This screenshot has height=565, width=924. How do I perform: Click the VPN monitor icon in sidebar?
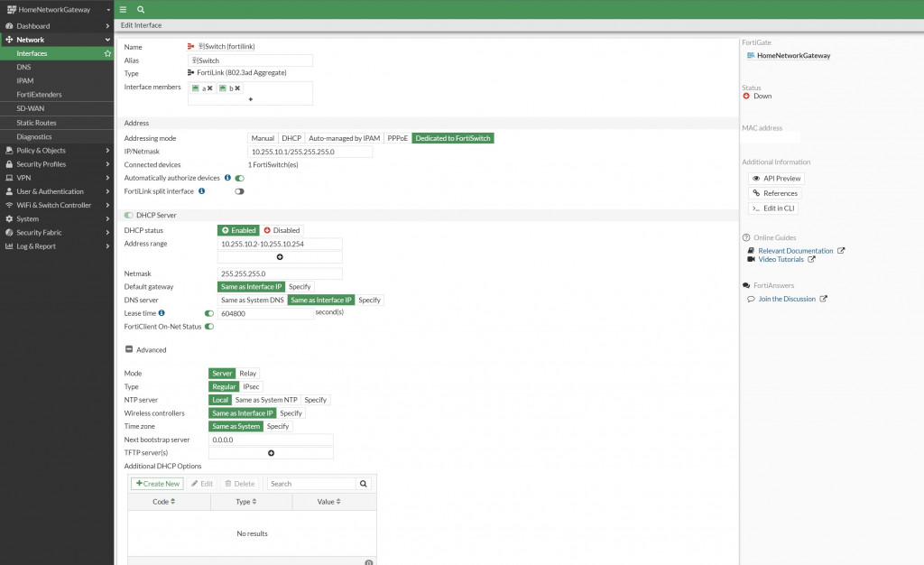pos(9,177)
